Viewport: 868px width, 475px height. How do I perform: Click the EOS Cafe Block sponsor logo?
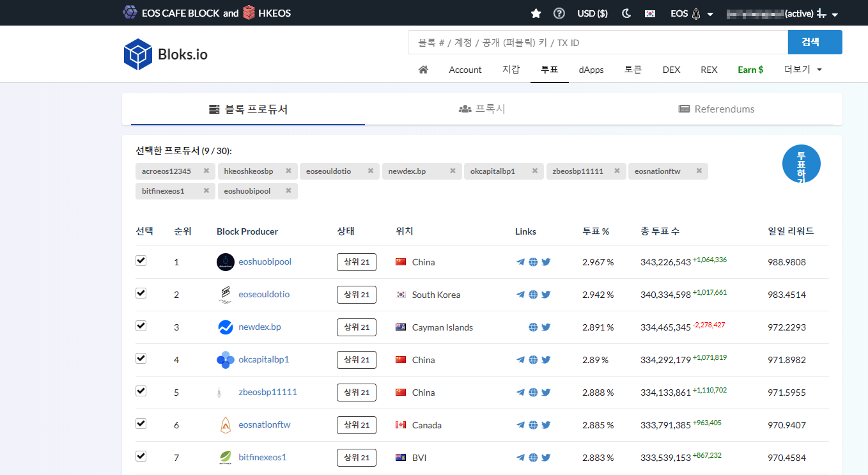click(x=130, y=12)
